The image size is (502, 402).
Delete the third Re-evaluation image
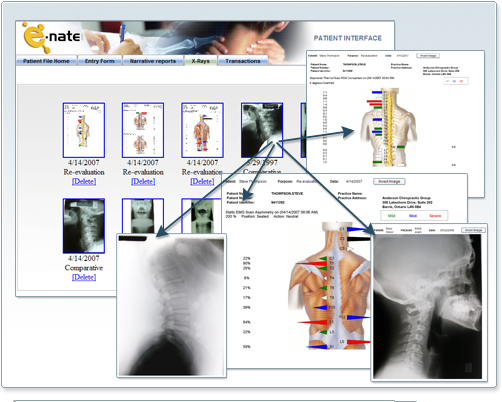202,181
